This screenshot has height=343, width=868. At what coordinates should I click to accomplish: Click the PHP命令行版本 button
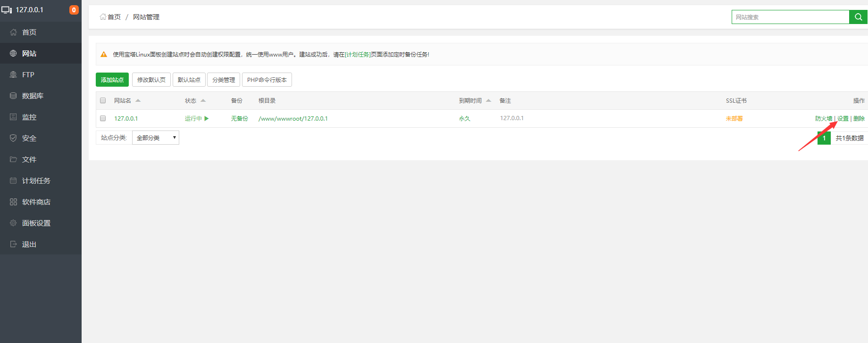point(267,80)
